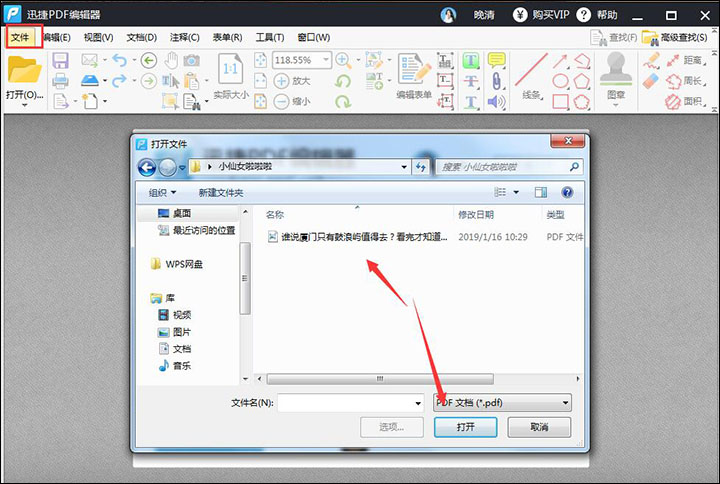Open the 注释(C) menu
The image size is (720, 484).
(184, 37)
